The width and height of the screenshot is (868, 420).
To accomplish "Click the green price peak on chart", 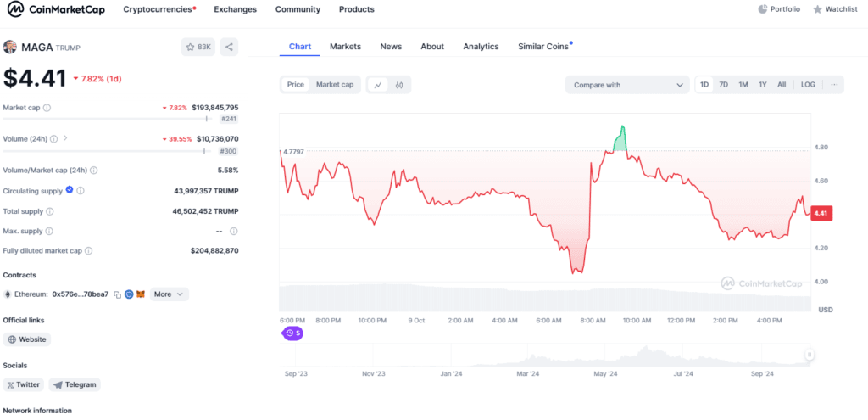I will pyautogui.click(x=620, y=138).
